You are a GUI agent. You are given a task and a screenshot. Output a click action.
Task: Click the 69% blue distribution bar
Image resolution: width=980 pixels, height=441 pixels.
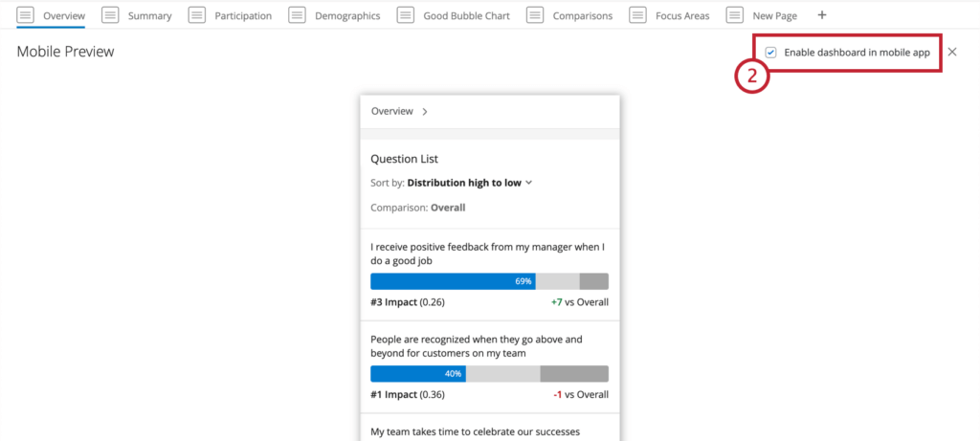click(x=452, y=281)
